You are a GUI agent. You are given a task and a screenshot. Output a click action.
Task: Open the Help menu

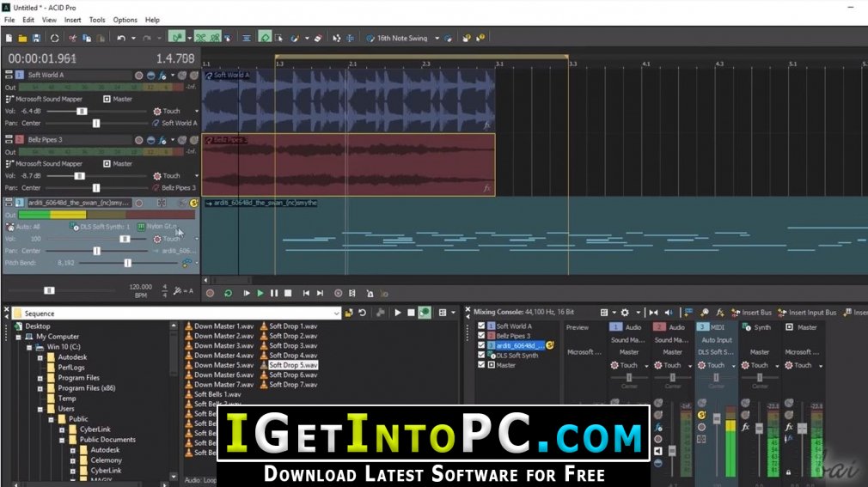click(152, 20)
